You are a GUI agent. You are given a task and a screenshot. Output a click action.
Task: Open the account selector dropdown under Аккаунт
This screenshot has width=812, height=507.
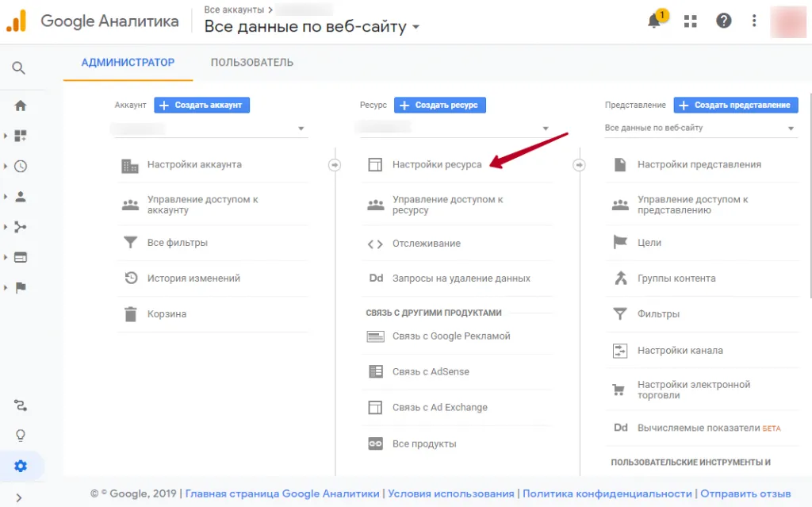tap(209, 129)
